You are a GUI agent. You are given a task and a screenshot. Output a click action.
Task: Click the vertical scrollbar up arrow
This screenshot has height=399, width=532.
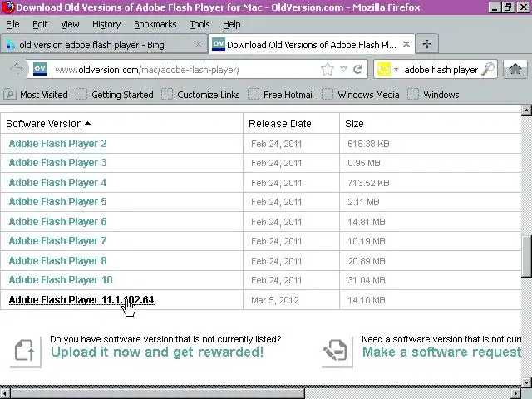[526, 110]
